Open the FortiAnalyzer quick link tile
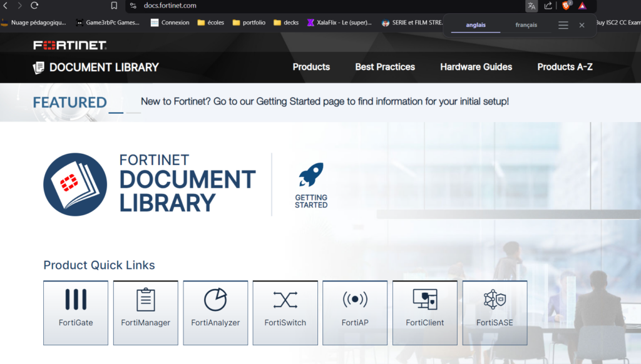This screenshot has width=641, height=364. [215, 313]
